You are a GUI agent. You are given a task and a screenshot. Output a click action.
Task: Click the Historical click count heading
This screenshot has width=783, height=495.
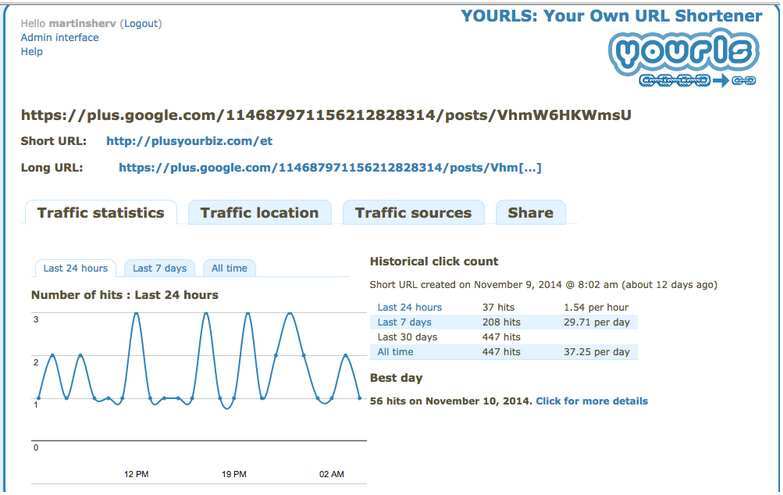pyautogui.click(x=434, y=261)
